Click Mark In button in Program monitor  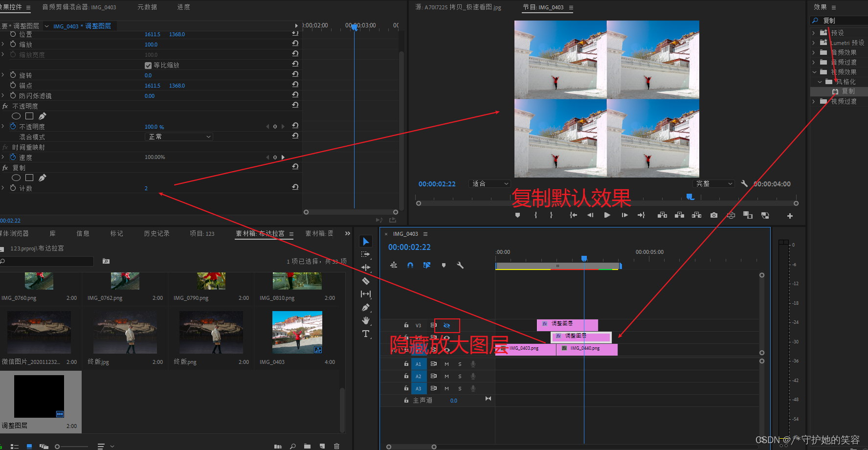tap(536, 215)
